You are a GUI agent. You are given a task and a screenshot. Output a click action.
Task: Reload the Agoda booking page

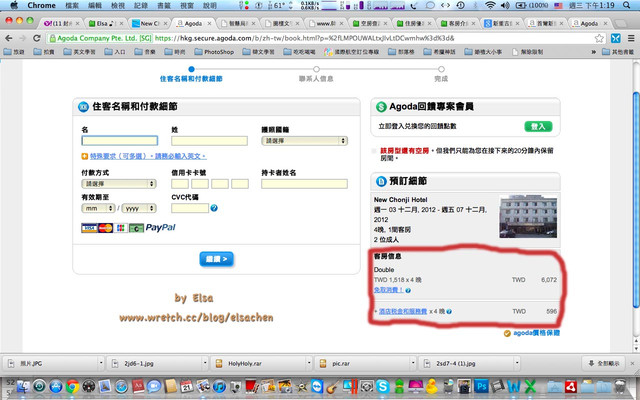click(36, 38)
